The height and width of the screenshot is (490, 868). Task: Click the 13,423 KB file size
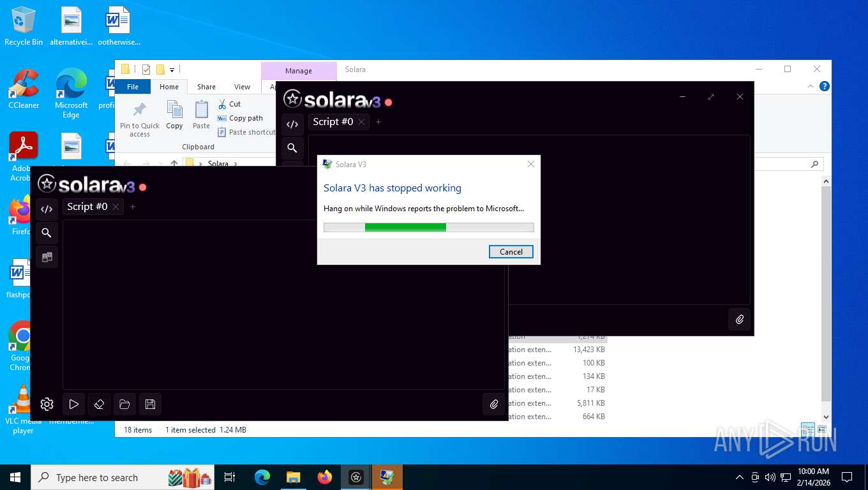[x=588, y=350]
